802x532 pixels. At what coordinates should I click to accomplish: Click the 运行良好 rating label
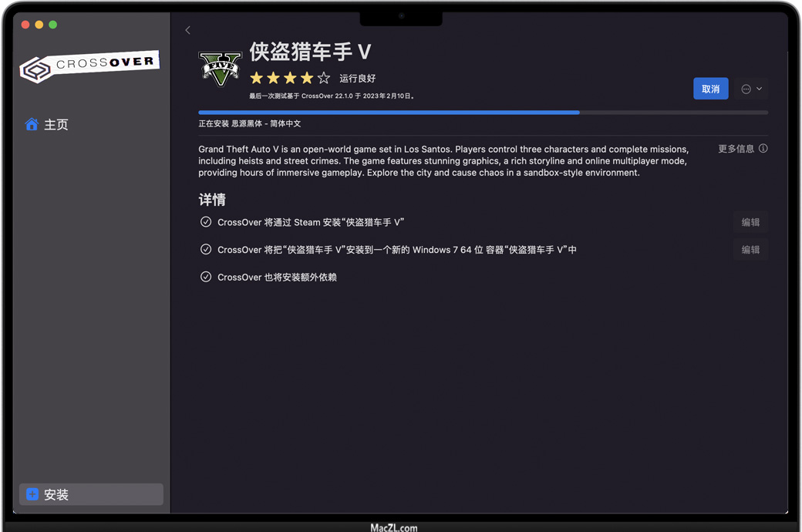[357, 79]
